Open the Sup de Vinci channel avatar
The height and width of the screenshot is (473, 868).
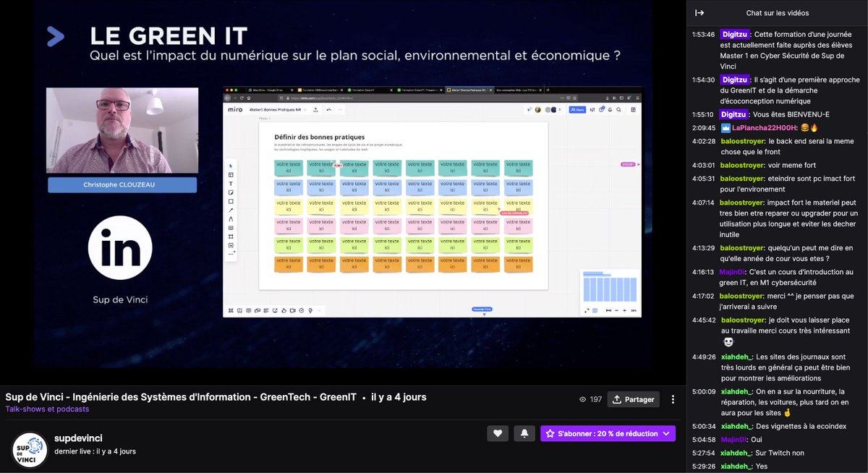pyautogui.click(x=30, y=449)
